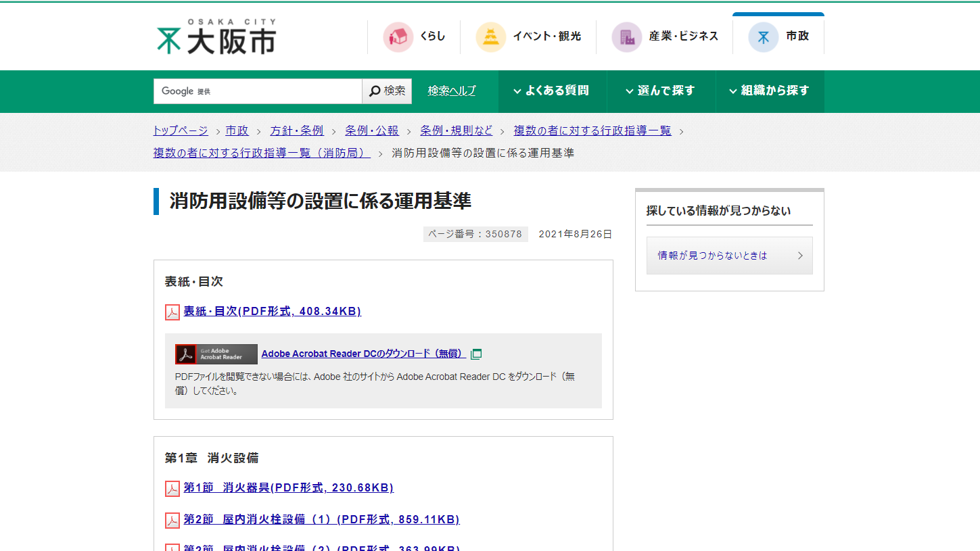Click the new-window icon after Adobe download link
Image resolution: width=980 pixels, height=551 pixels.
(x=476, y=354)
